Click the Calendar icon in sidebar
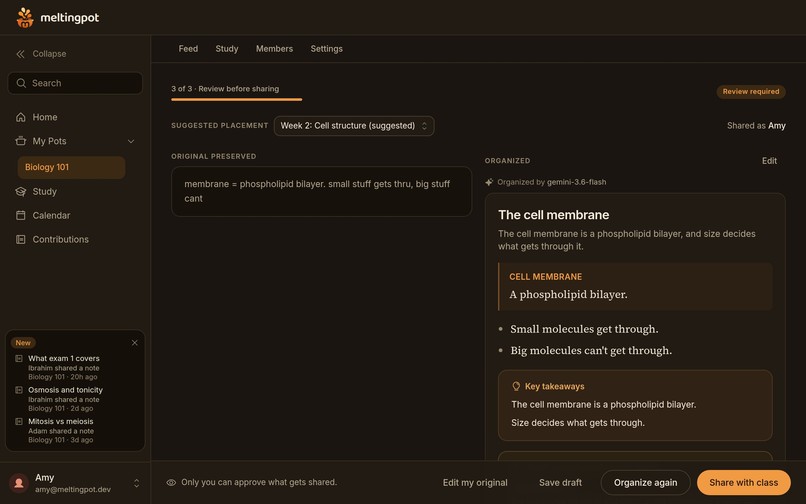 coord(21,215)
